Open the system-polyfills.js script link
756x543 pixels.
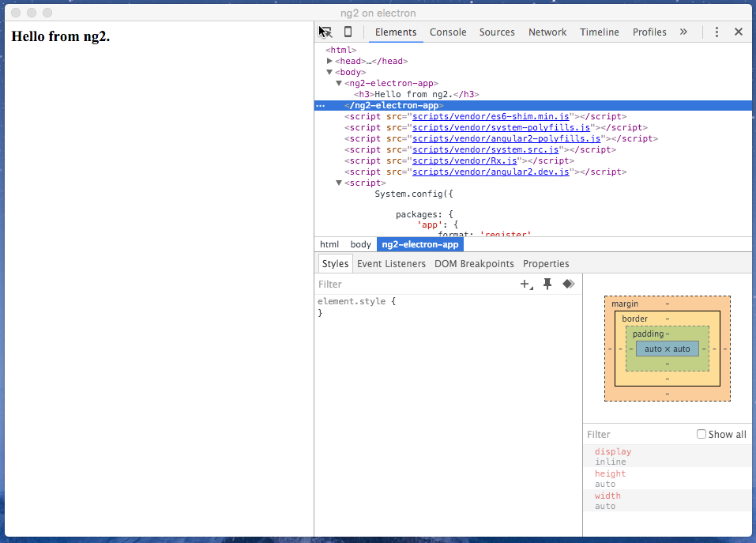click(501, 127)
